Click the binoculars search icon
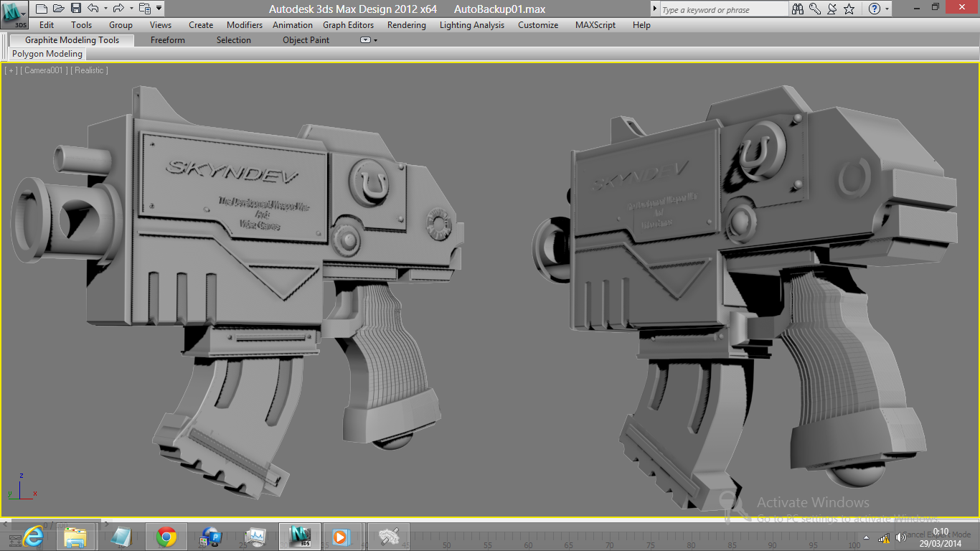Viewport: 980px width, 551px height. (x=798, y=9)
